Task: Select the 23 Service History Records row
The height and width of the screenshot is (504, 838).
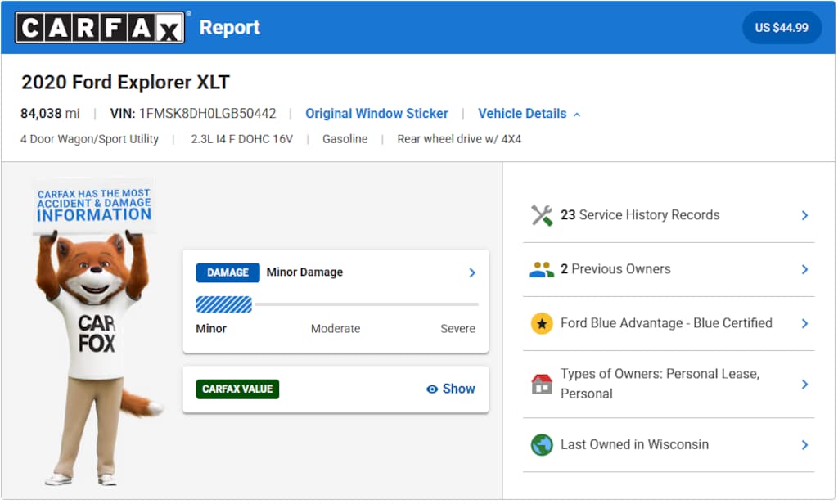Action: pyautogui.click(x=640, y=215)
